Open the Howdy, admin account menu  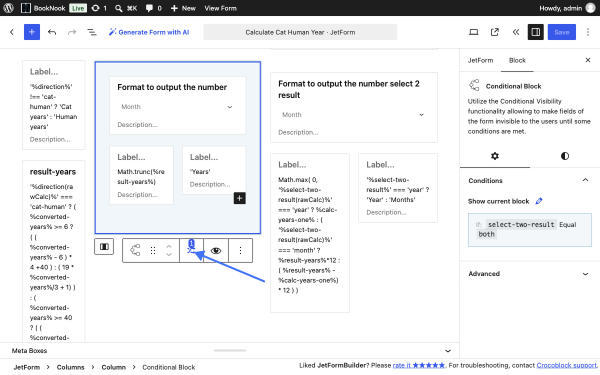click(x=567, y=8)
